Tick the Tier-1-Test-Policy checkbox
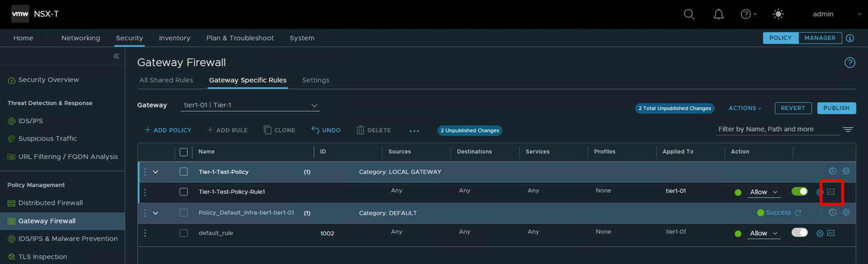This screenshot has width=868, height=264. point(183,172)
